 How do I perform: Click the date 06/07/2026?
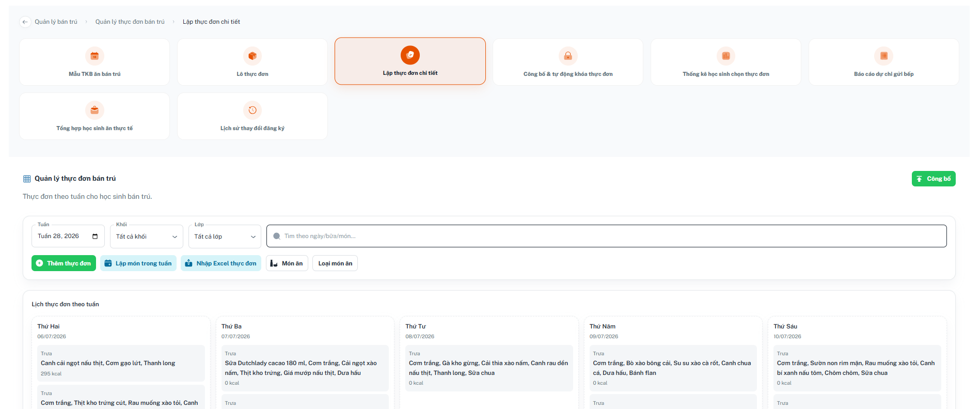pos(52,337)
